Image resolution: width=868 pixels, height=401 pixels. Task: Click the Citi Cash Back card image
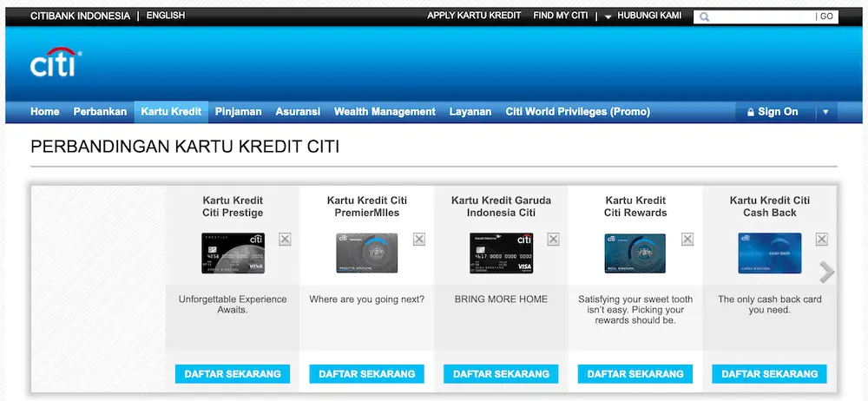(769, 253)
